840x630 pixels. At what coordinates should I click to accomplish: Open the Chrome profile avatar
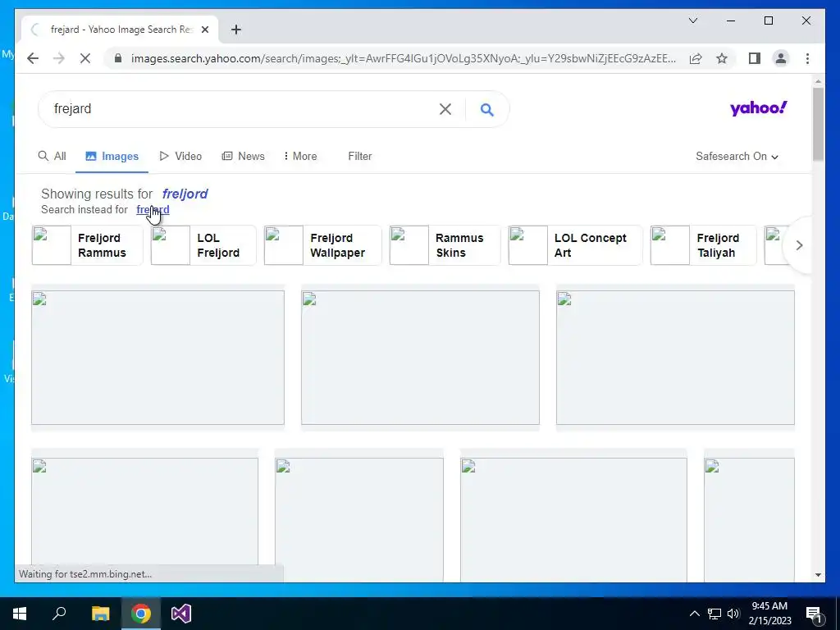click(x=781, y=58)
